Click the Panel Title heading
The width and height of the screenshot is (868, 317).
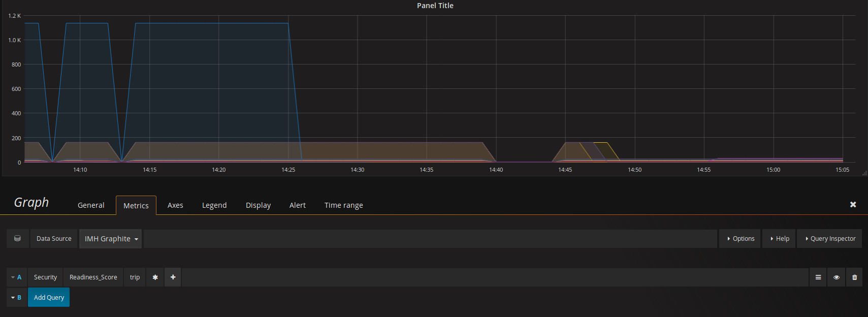(435, 6)
